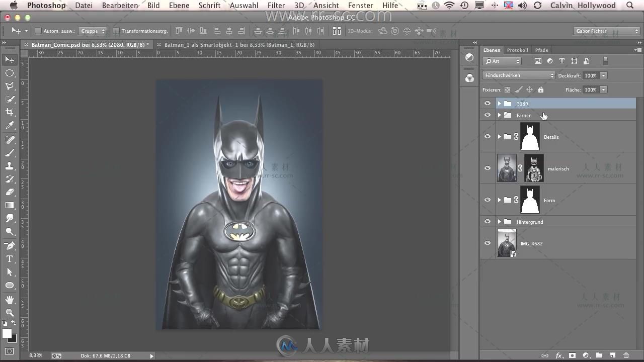
Task: Select the Dodge tool
Action: coord(10,231)
